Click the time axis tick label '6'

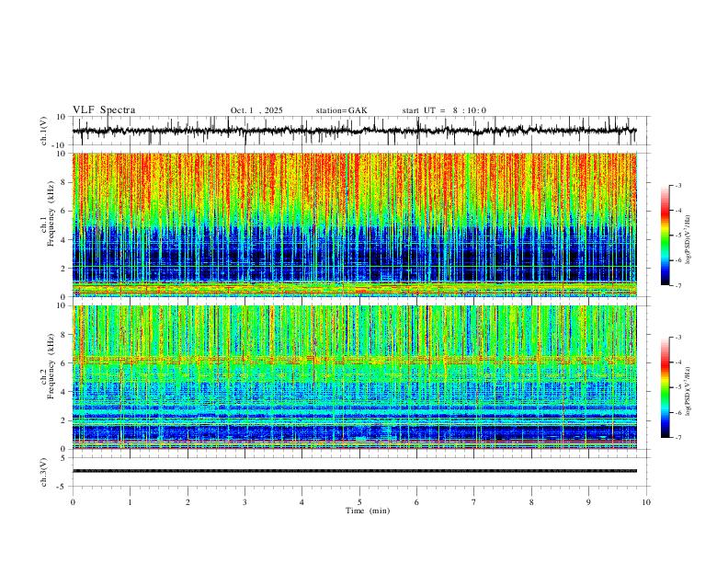pos(416,502)
